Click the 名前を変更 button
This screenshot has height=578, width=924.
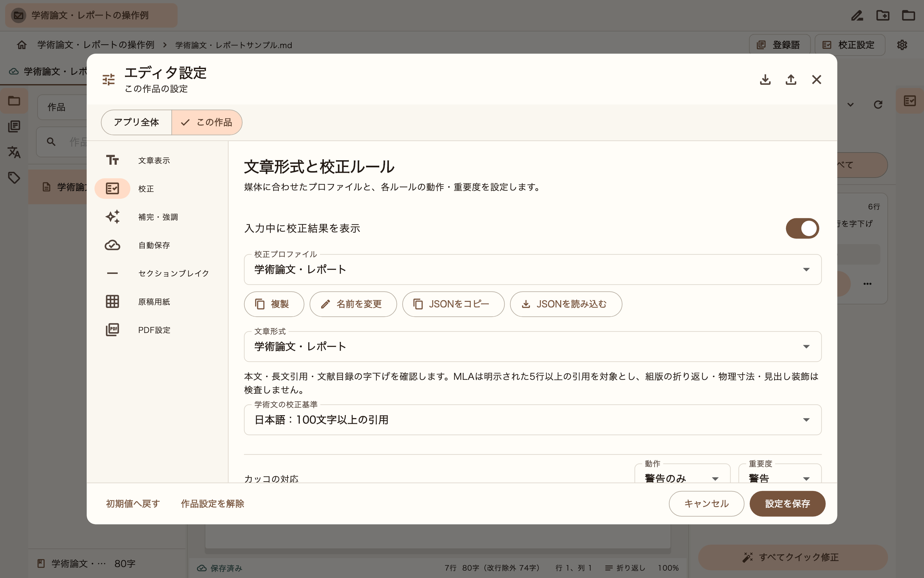pos(353,304)
